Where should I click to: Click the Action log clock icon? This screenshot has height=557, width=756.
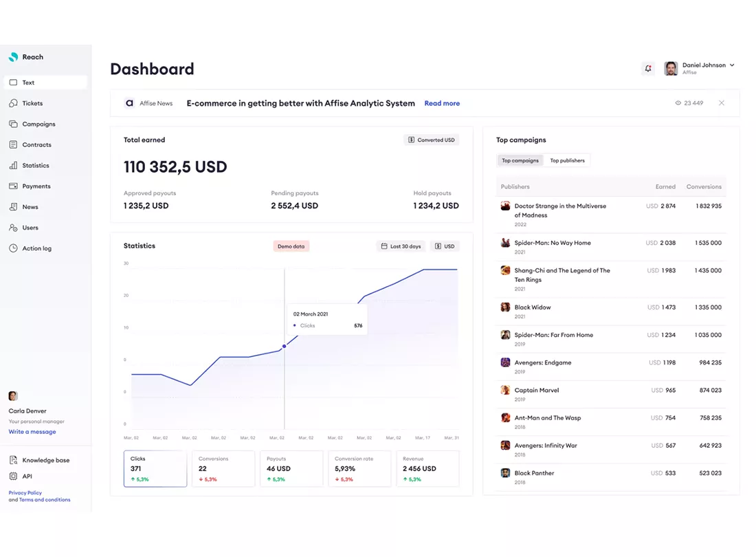[x=14, y=248]
